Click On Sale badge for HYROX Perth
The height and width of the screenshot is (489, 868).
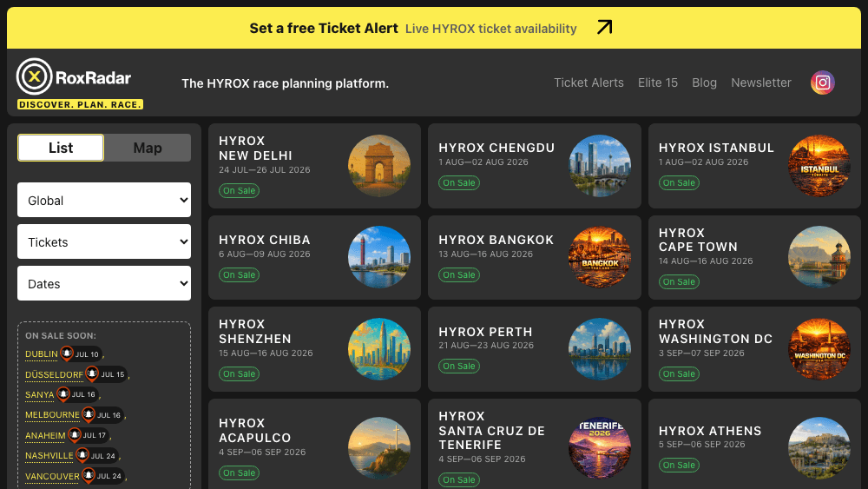coord(459,366)
